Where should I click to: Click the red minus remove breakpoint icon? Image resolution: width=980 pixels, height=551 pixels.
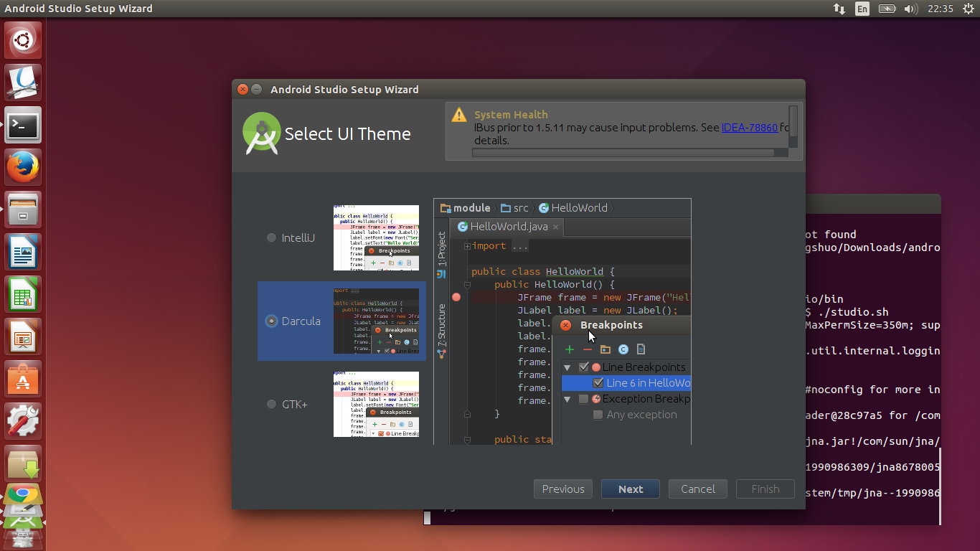pyautogui.click(x=588, y=349)
